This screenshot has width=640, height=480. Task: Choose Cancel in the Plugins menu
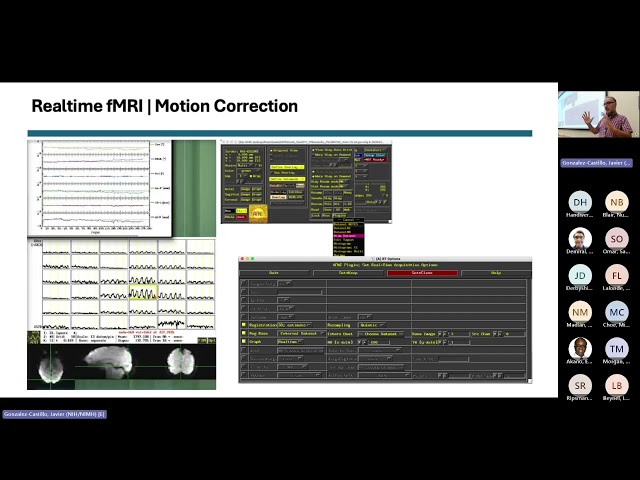point(349,220)
